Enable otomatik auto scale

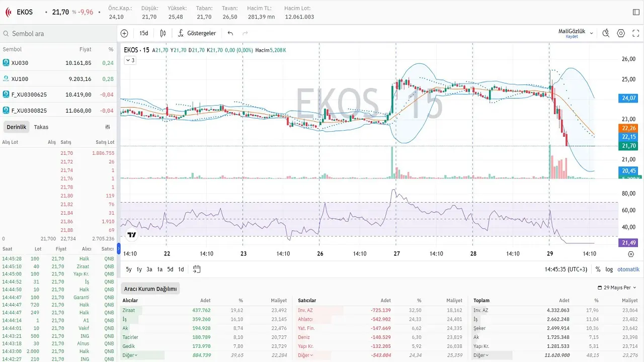628,269
